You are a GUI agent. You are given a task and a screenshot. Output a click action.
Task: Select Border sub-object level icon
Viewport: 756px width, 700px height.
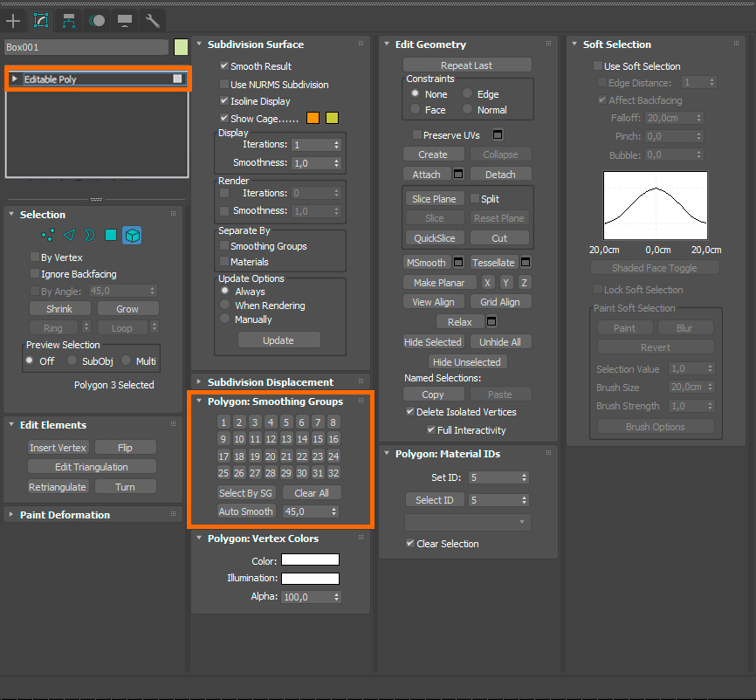[89, 235]
